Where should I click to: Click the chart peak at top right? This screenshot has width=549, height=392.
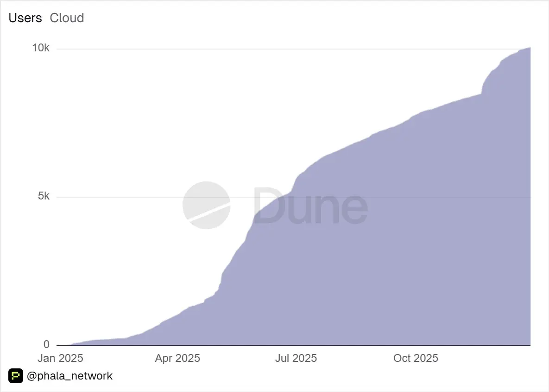tap(529, 48)
